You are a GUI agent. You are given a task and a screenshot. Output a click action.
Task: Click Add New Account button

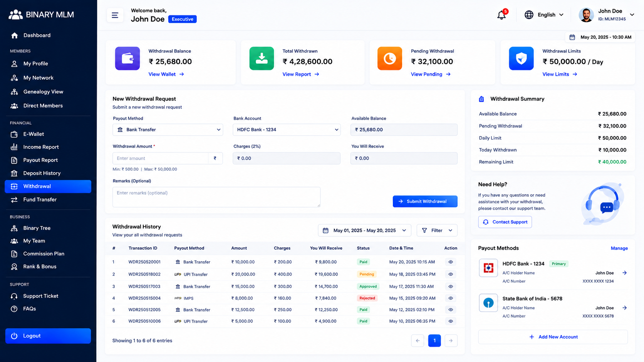[553, 337]
